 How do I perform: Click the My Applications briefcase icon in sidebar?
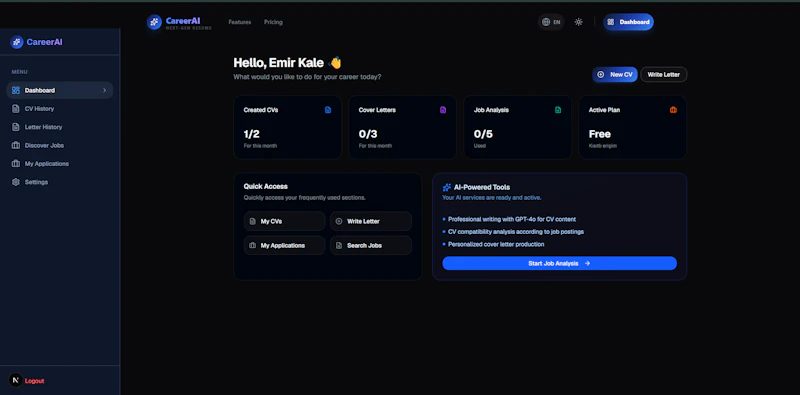click(16, 164)
